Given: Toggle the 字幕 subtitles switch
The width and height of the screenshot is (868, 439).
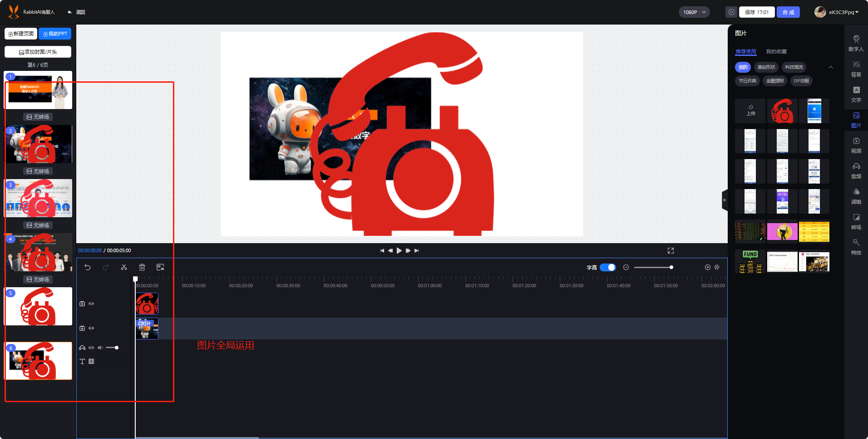Looking at the screenshot, I should coord(608,267).
